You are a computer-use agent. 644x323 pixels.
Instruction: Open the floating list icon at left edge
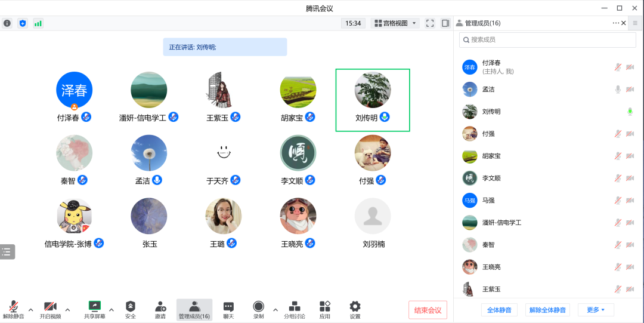pos(7,252)
